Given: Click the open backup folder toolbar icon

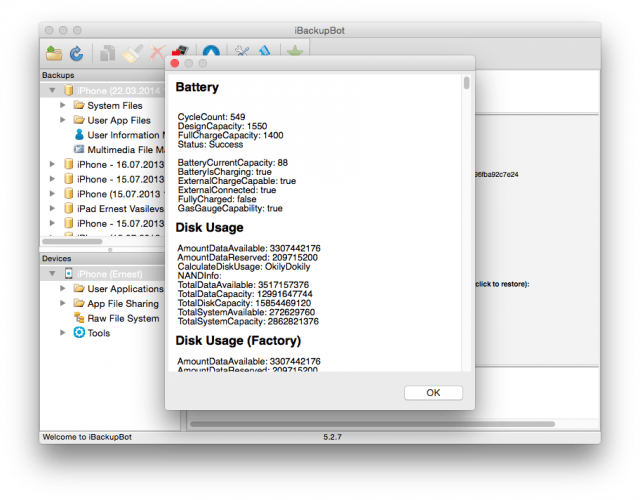Looking at the screenshot, I should [x=53, y=53].
